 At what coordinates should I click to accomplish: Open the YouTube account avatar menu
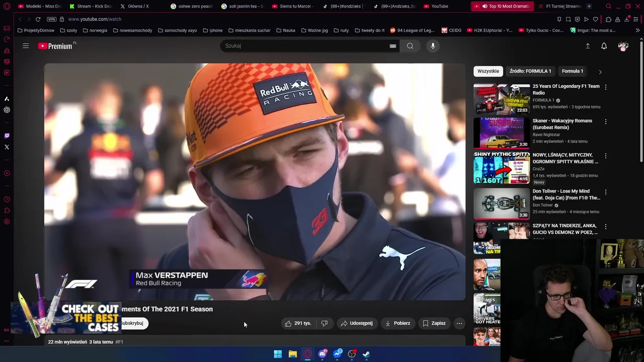623,46
